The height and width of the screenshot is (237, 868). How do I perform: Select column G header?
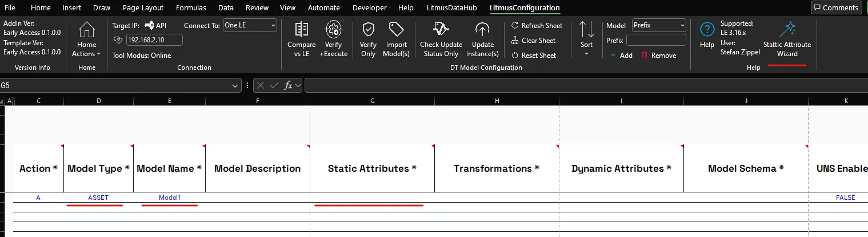(x=373, y=101)
